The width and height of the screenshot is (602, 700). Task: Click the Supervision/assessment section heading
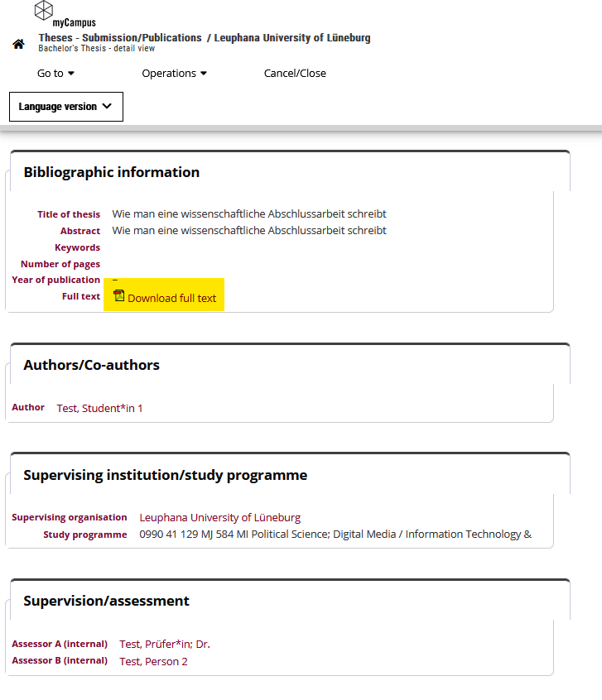(x=106, y=601)
